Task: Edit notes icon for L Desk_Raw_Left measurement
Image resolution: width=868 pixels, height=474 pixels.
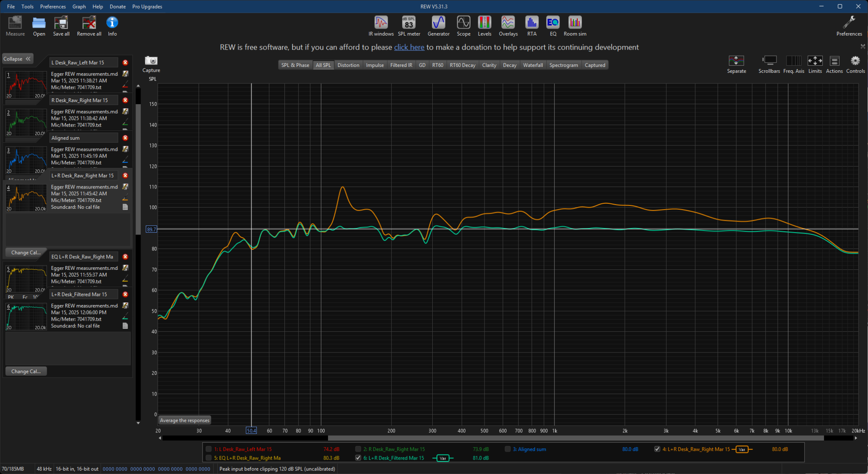Action: pos(125,74)
